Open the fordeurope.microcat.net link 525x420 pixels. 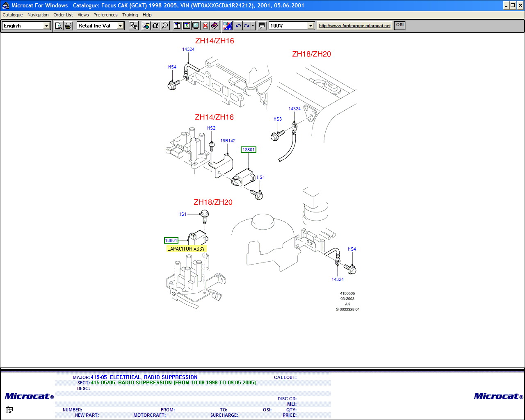[x=355, y=26]
